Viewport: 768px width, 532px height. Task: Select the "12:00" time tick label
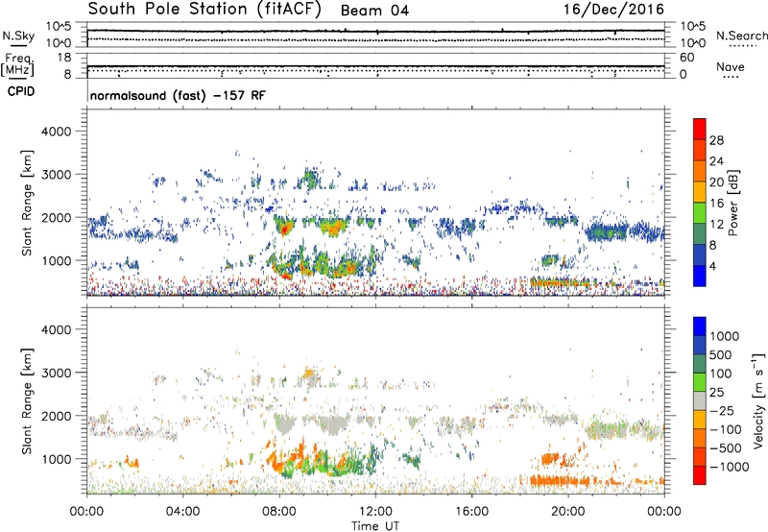[x=375, y=512]
